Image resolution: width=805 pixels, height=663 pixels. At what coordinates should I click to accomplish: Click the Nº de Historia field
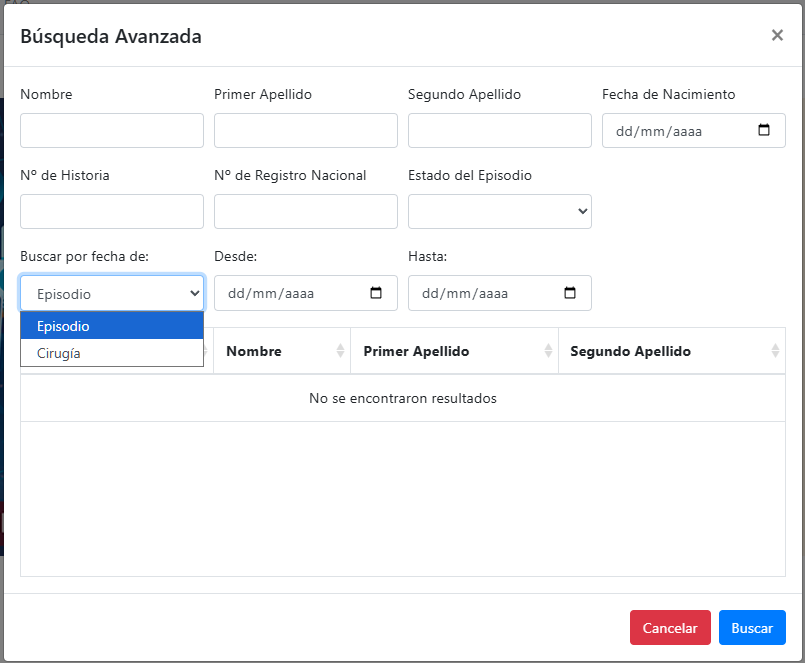point(112,211)
